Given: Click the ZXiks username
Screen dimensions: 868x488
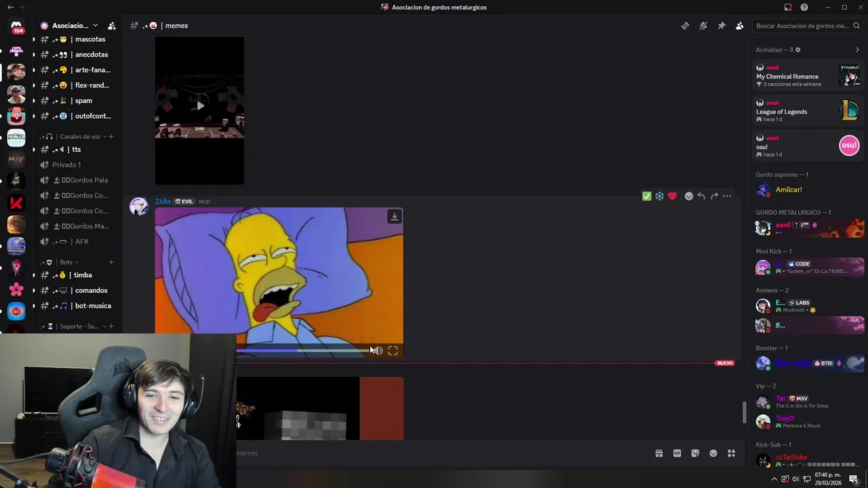Looking at the screenshot, I should pos(163,201).
